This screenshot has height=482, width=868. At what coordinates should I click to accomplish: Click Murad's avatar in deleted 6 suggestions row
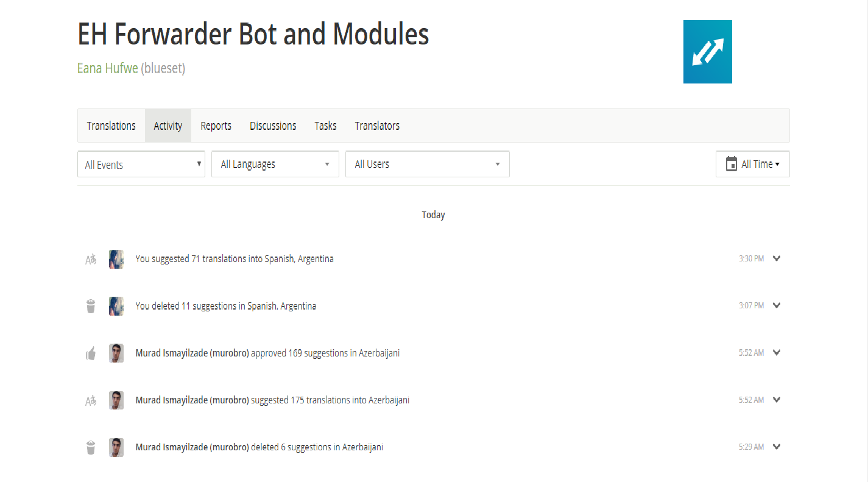116,447
